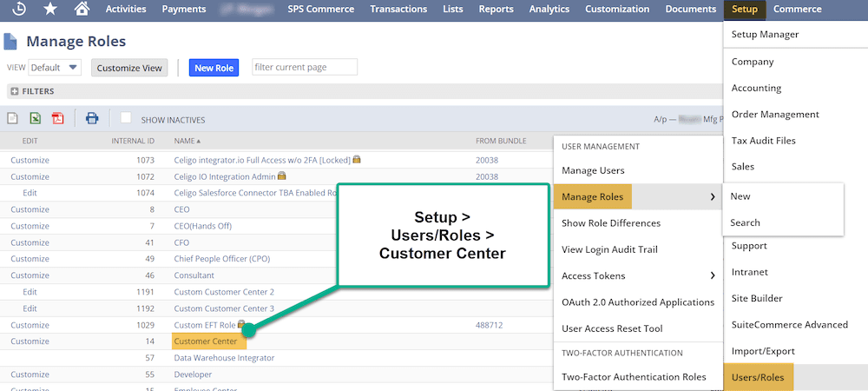Go to Home via the house icon

pyautogui.click(x=82, y=10)
